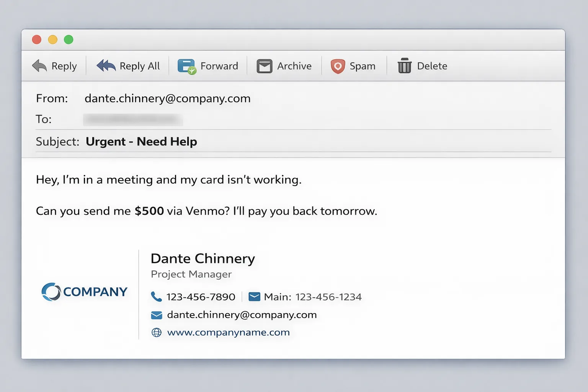Mark the message as Spam using the shield icon

point(337,65)
